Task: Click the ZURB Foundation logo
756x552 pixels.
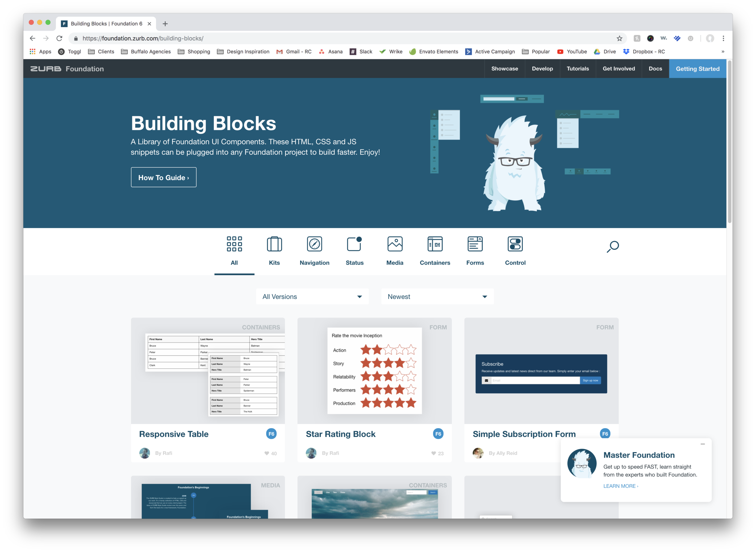Action: point(67,69)
